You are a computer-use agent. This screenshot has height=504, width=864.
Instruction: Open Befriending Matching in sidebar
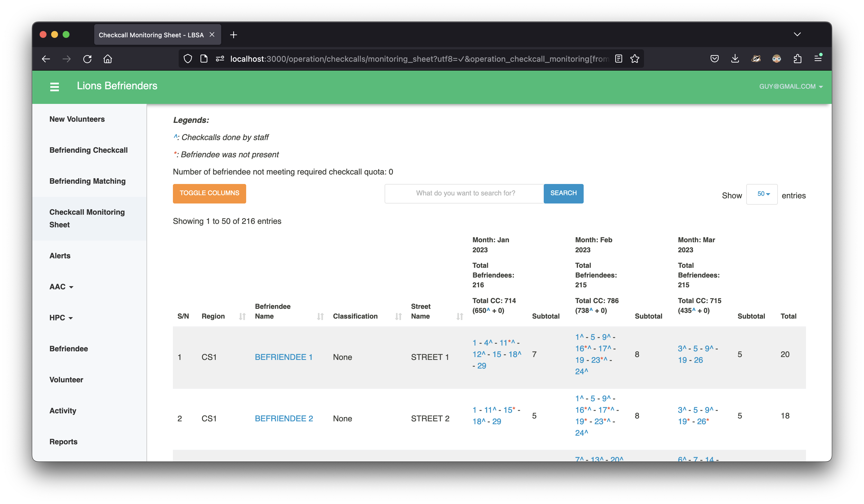pyautogui.click(x=87, y=181)
